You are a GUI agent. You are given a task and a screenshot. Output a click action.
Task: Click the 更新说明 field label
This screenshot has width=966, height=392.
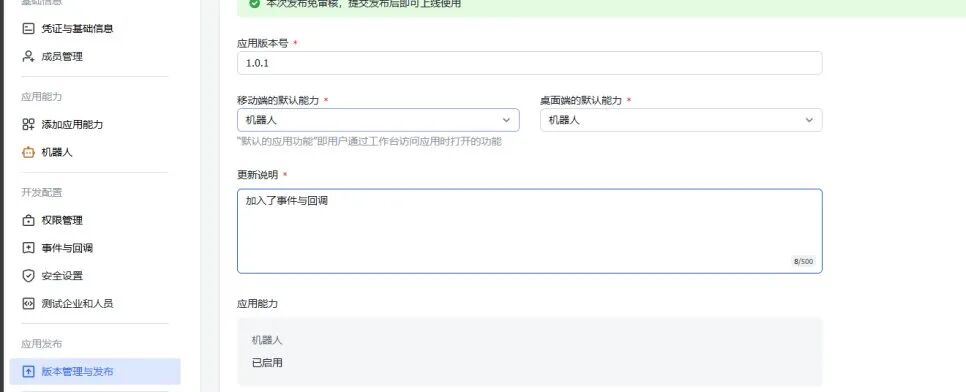[258, 175]
